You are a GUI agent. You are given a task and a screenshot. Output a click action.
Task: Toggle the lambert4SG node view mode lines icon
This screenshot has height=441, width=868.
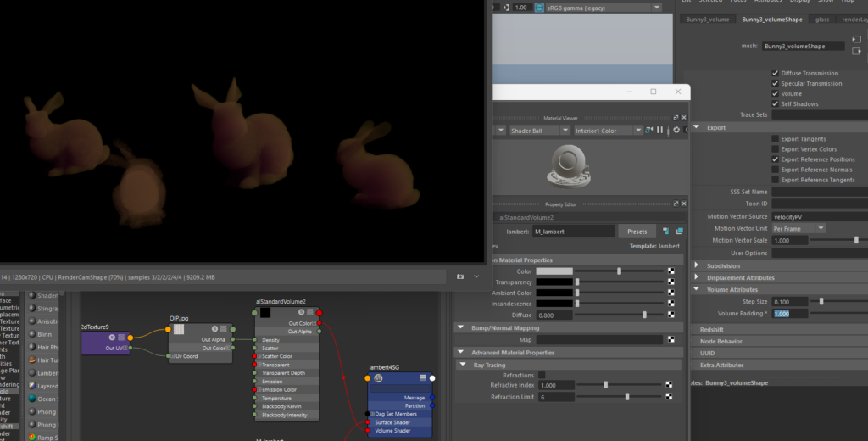(x=423, y=378)
